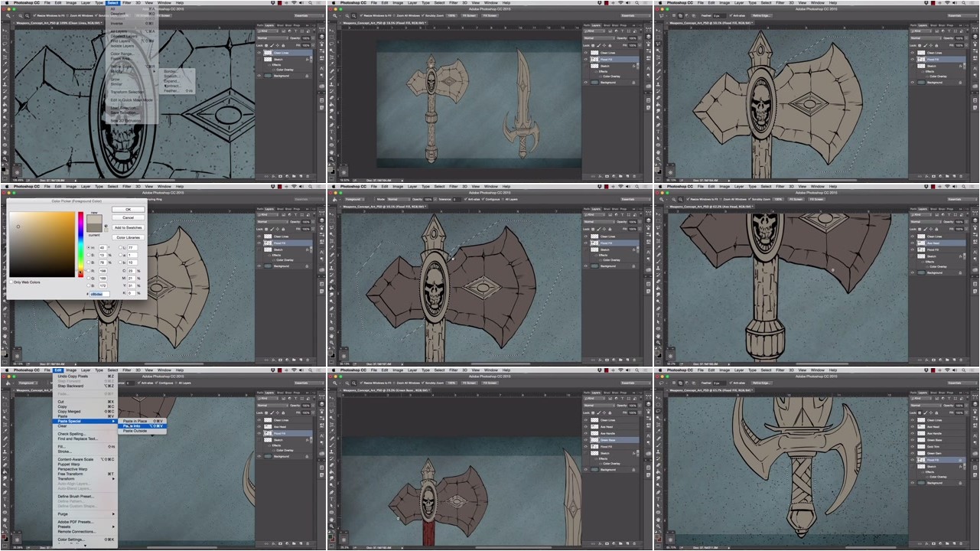
Task: Click the trash icon under the Gold Trim layer list
Action: pos(961,543)
